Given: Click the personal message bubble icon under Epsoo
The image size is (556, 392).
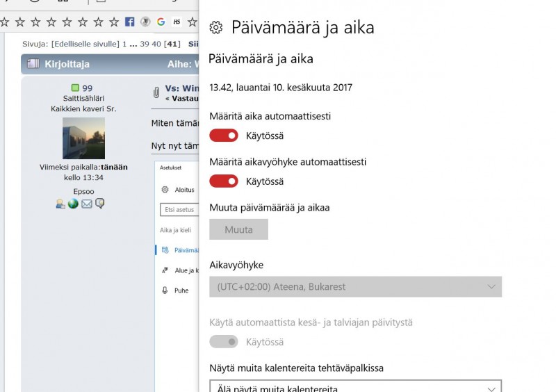Looking at the screenshot, I should tap(99, 204).
